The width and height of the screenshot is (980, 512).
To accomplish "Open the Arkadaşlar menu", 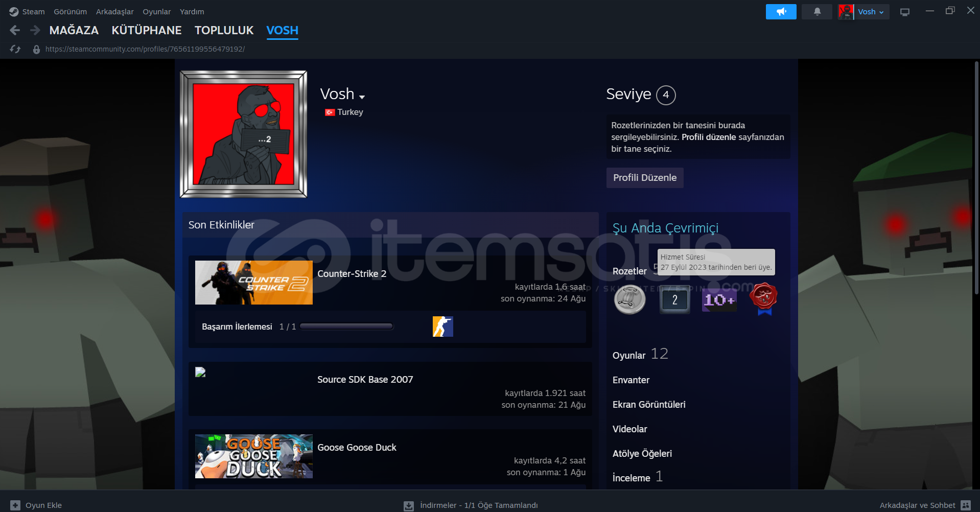I will coord(115,11).
